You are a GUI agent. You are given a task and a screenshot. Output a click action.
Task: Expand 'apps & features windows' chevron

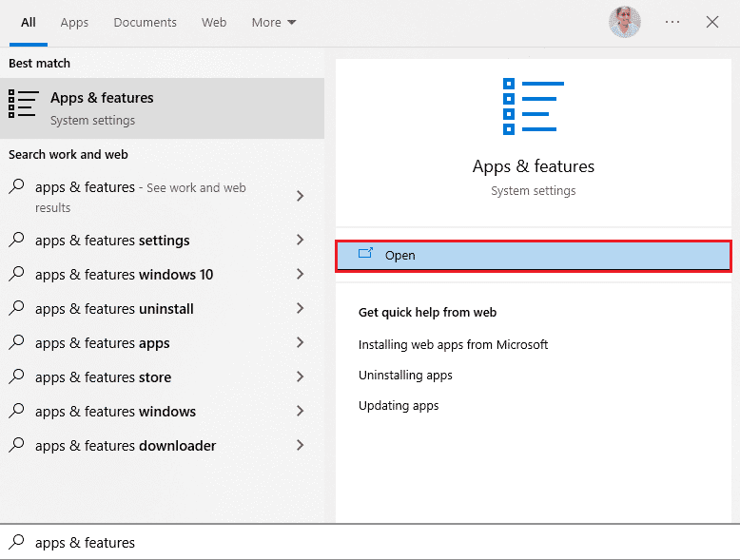coord(301,411)
